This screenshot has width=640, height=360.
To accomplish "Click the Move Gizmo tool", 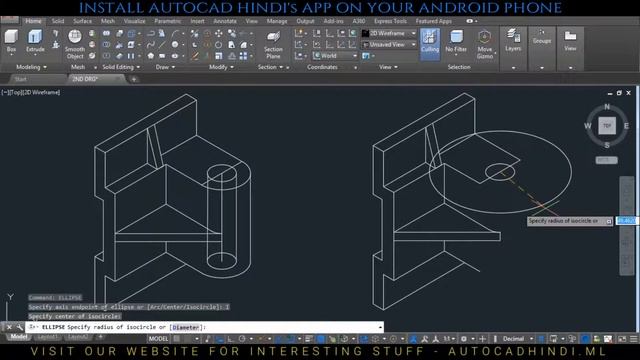I will point(485,45).
